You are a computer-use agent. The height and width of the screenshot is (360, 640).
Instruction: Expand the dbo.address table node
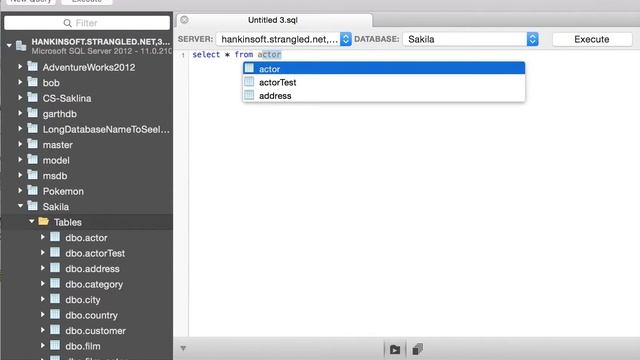42,268
